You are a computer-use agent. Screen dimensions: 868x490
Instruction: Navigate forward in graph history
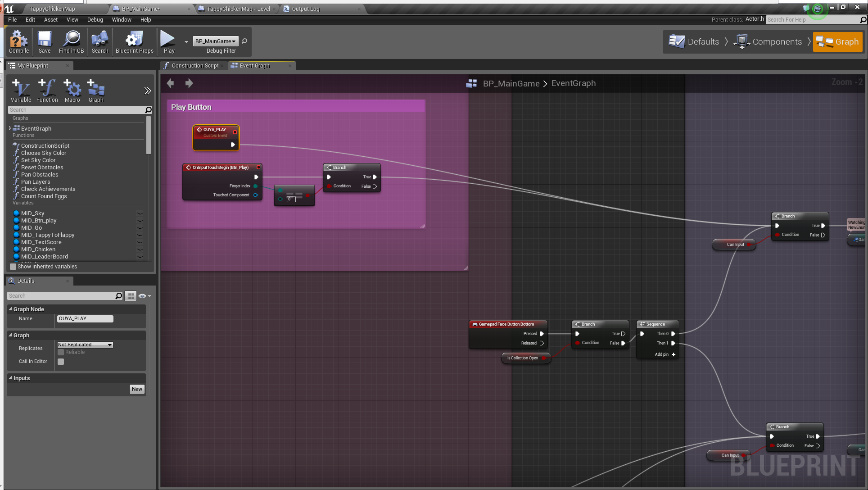[189, 83]
